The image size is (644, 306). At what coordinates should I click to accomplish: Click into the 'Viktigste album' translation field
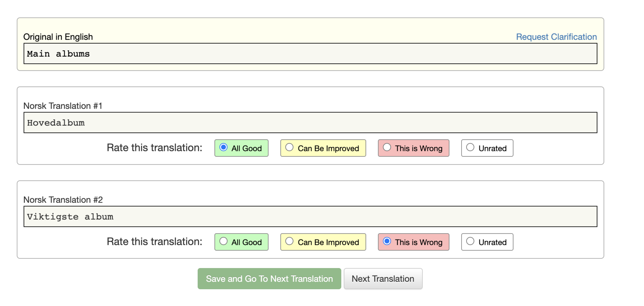coord(310,217)
